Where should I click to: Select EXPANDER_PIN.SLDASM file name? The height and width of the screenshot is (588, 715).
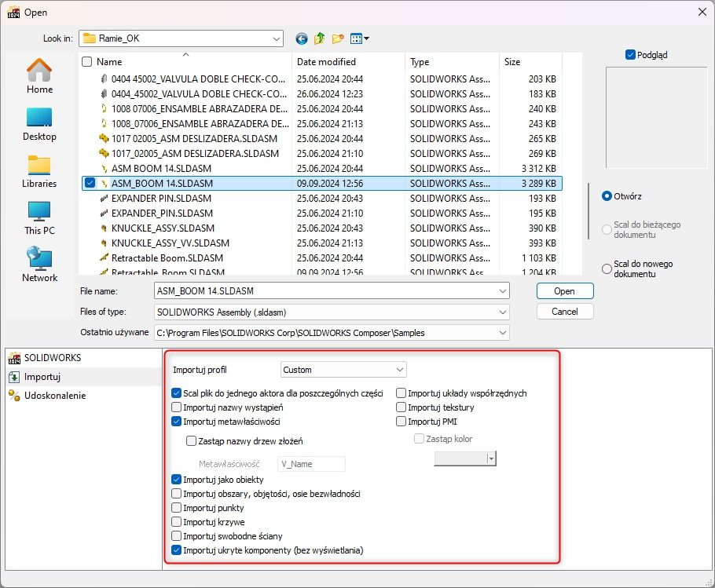coord(163,214)
